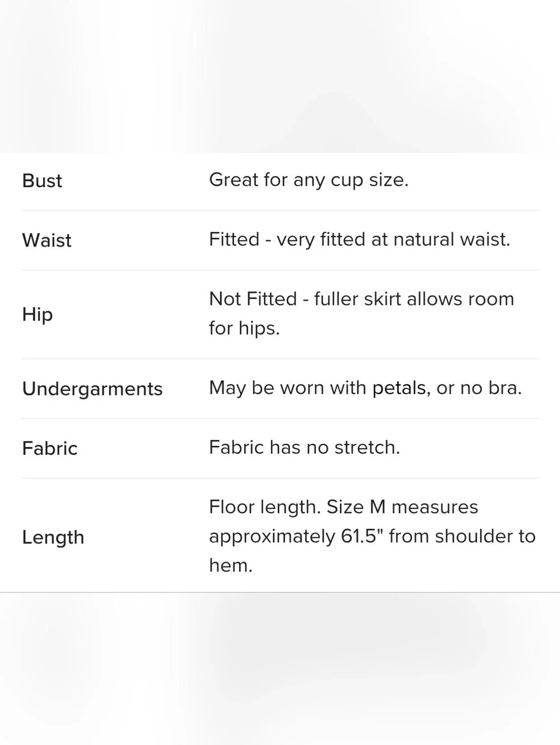Open the petals link in Undergarments row
The width and height of the screenshot is (560, 745).
click(x=398, y=388)
